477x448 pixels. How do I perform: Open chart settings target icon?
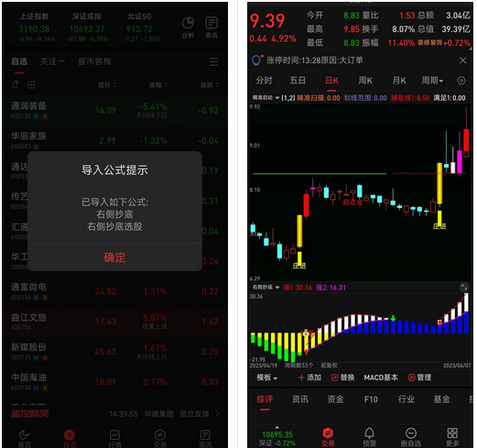pyautogui.click(x=461, y=81)
